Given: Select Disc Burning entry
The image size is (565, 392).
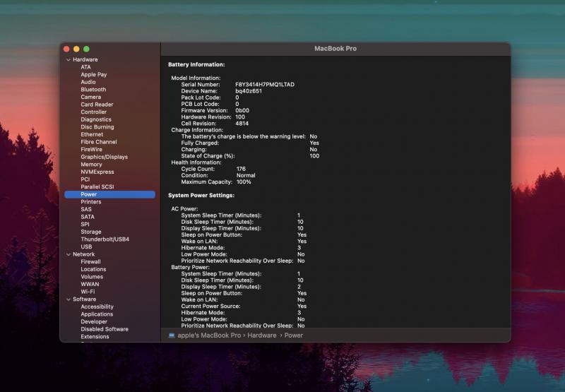Looking at the screenshot, I should pyautogui.click(x=97, y=127).
